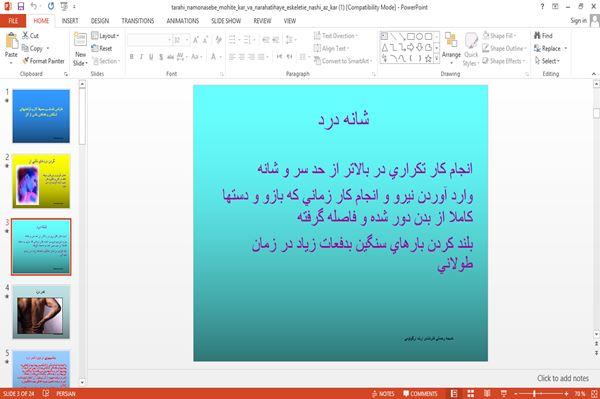Click the Notes icon in status bar
Screen dimensions: 600x399
pyautogui.click(x=374, y=394)
